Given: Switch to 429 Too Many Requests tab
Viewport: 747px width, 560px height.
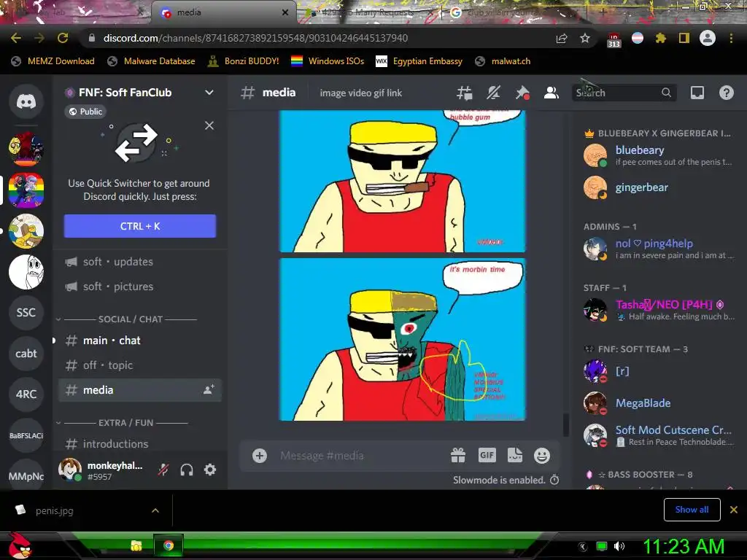Looking at the screenshot, I should [369, 12].
